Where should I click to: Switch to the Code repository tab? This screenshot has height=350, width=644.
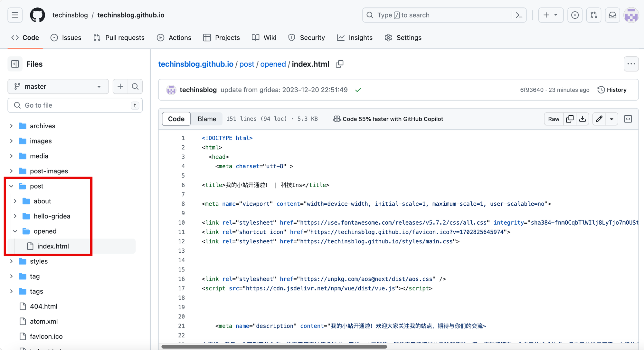pyautogui.click(x=25, y=38)
